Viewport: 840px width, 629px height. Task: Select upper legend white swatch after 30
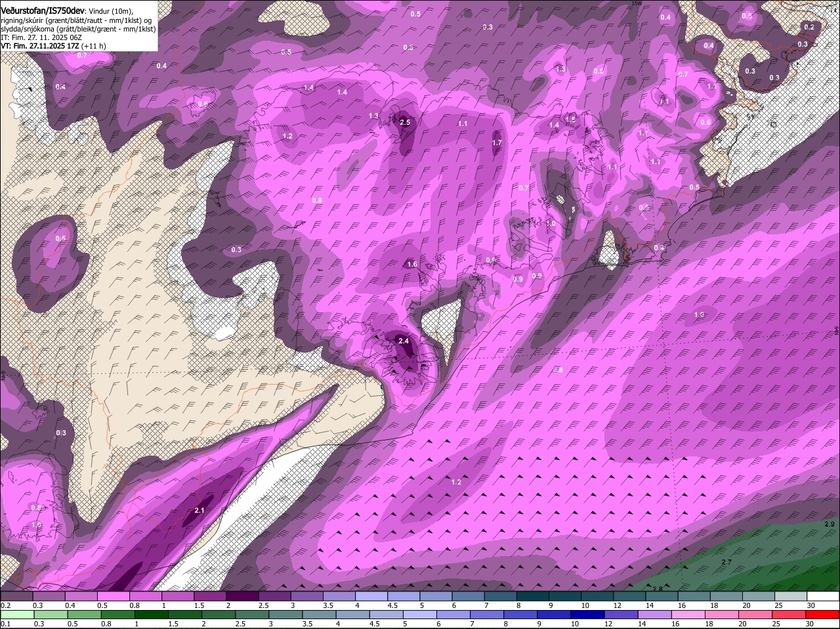824,596
